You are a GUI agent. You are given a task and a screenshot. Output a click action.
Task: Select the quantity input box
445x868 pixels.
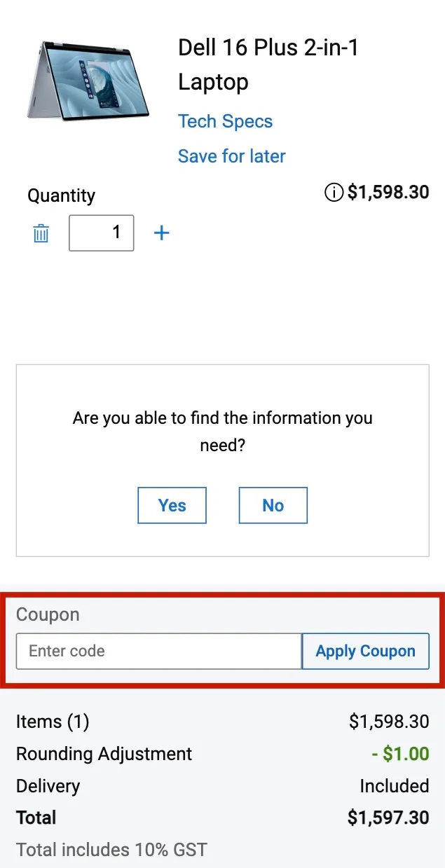[101, 233]
